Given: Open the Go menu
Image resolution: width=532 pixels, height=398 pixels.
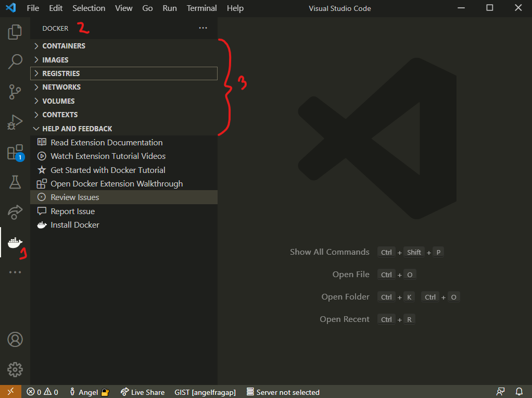Looking at the screenshot, I should point(147,8).
